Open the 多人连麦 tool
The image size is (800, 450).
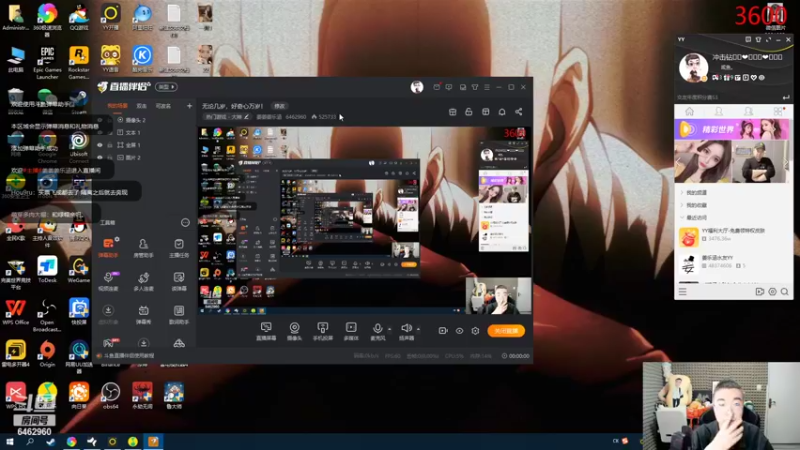(143, 281)
